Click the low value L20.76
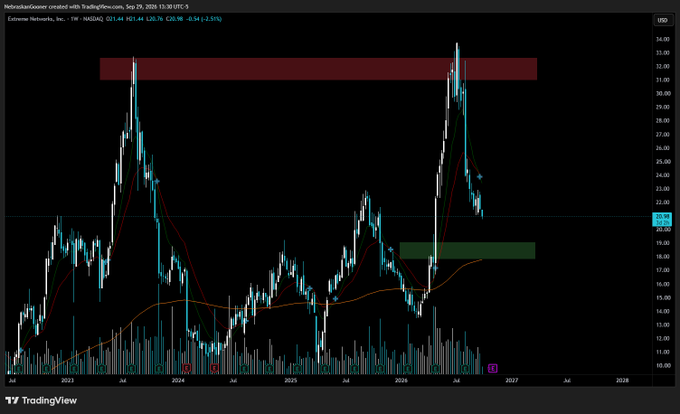 coord(154,19)
